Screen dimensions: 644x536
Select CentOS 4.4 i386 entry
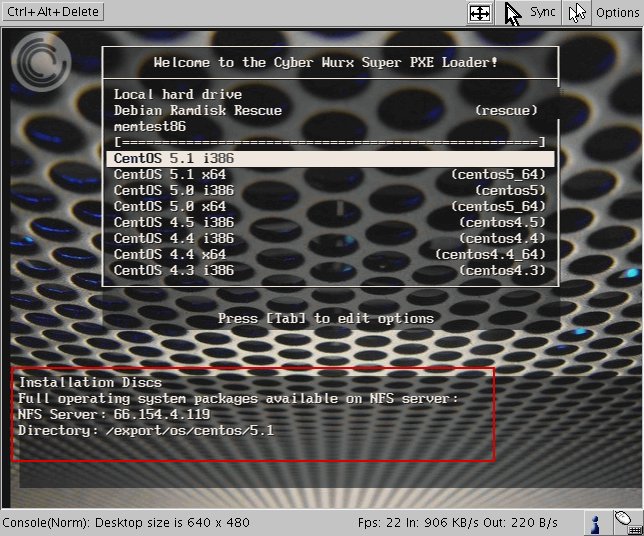[x=330, y=239]
